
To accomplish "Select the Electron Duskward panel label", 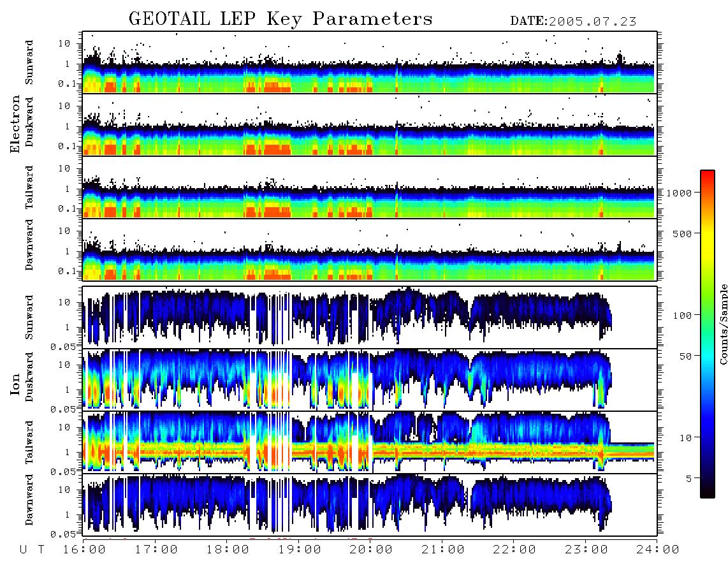I will pos(29,122).
